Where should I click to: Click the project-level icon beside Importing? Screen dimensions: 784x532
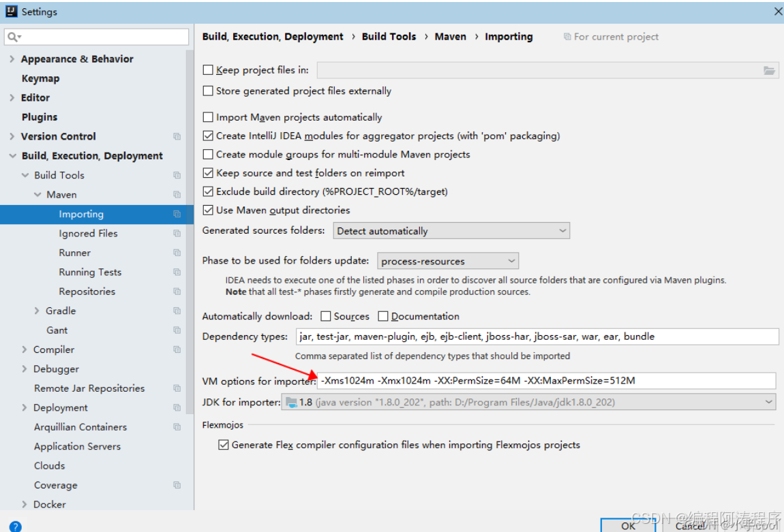coord(177,214)
